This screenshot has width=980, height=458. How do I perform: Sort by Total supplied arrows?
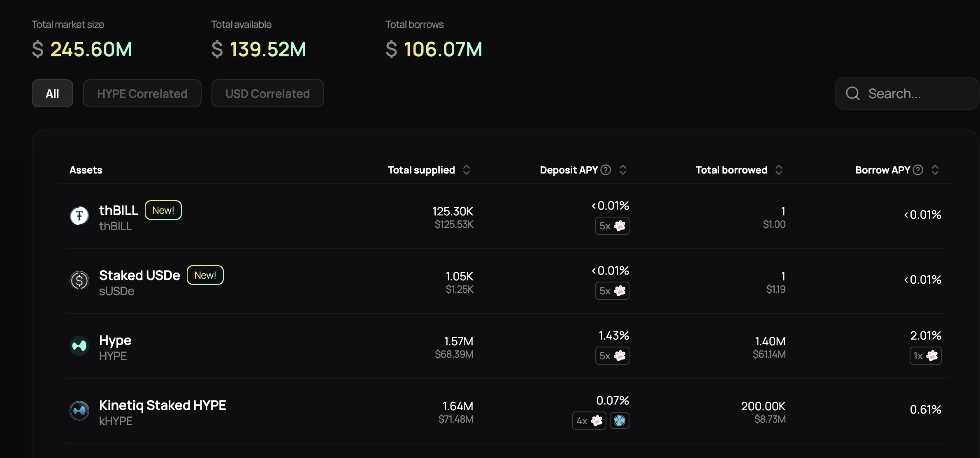[x=467, y=170]
